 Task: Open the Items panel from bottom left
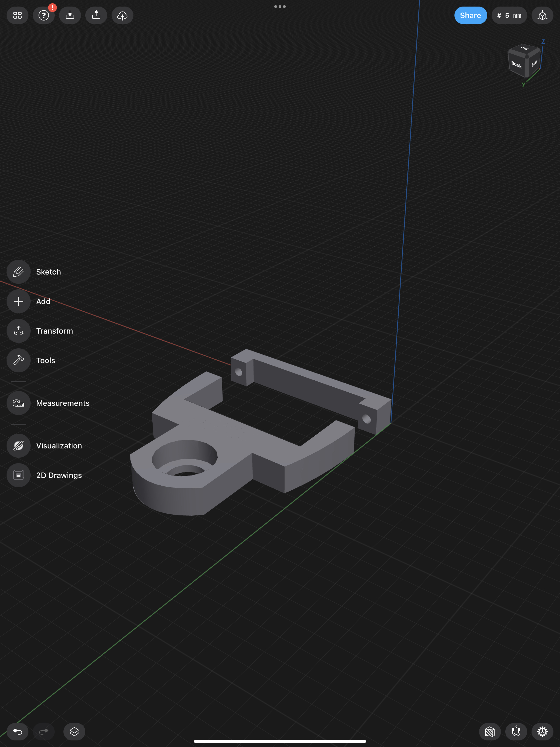coord(74,731)
